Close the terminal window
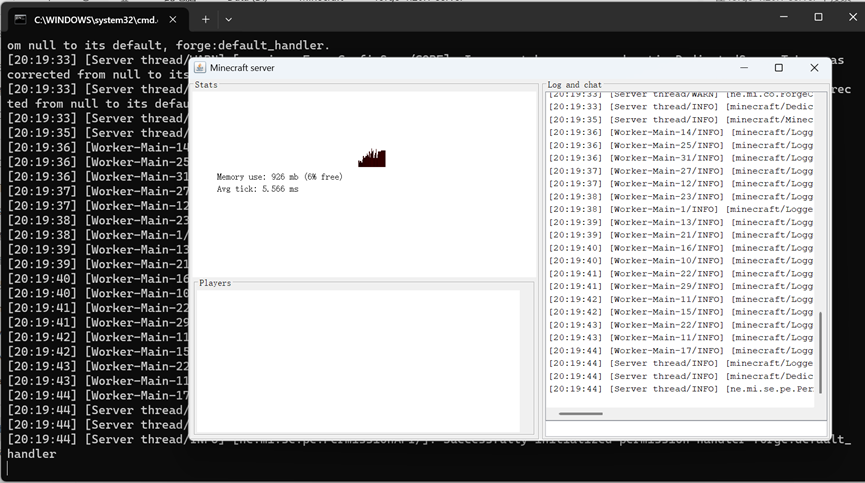The width and height of the screenshot is (865, 483). point(853,17)
